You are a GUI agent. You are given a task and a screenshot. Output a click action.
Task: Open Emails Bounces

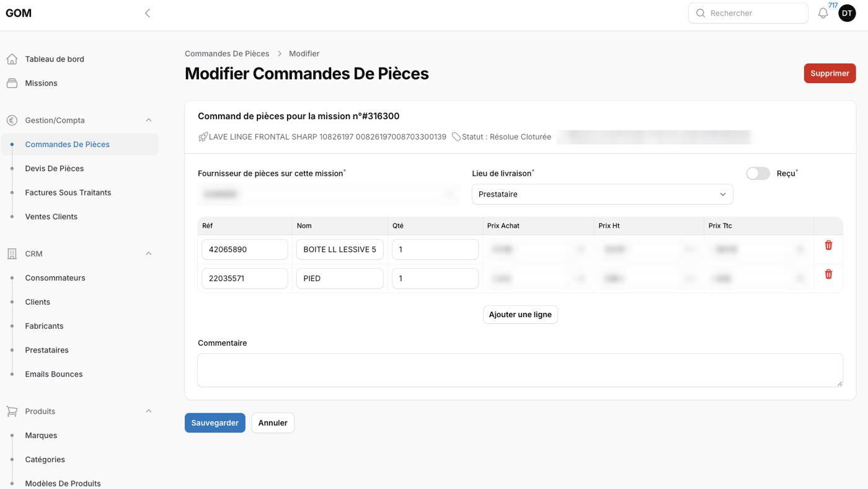[x=54, y=374]
